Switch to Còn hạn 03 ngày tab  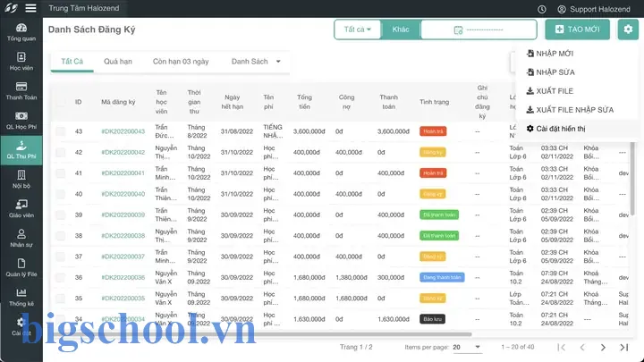tap(181, 62)
